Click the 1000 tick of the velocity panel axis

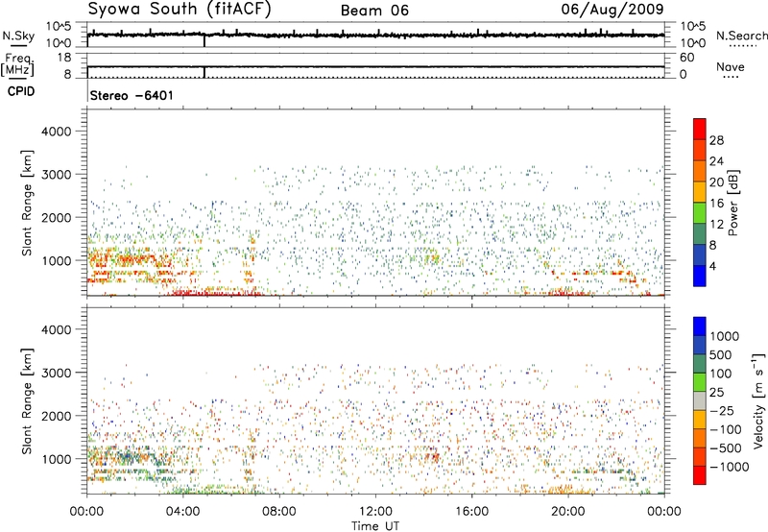coord(56,459)
